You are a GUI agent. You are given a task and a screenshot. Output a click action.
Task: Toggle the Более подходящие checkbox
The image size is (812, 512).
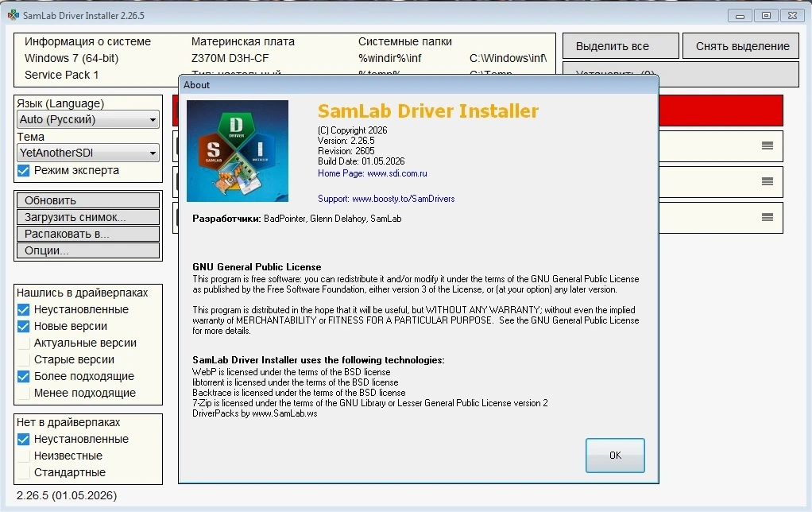(23, 376)
